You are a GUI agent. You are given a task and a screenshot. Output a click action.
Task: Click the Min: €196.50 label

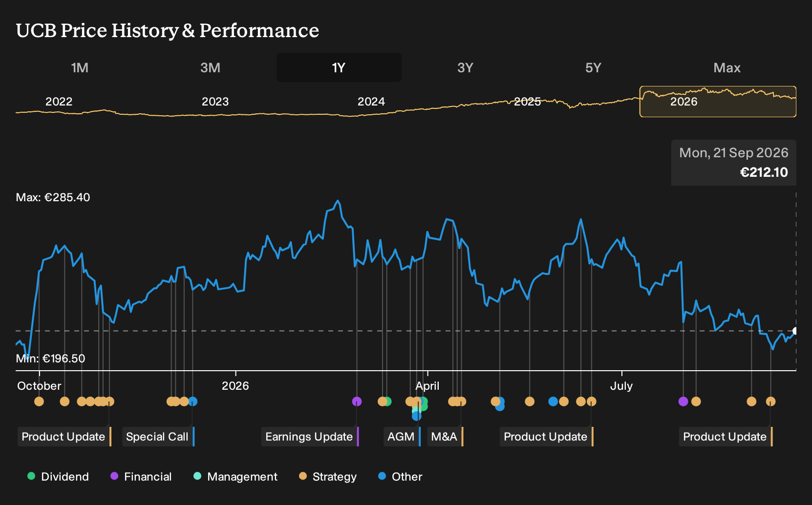click(x=50, y=358)
